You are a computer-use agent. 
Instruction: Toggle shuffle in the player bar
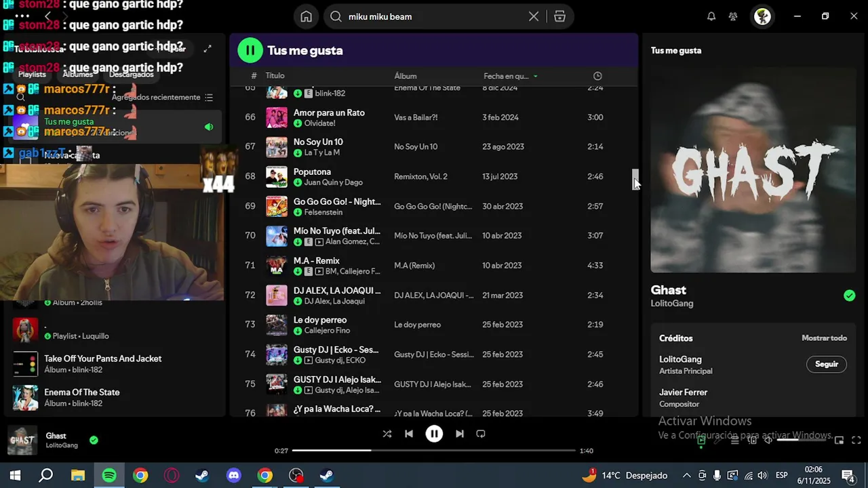387,434
